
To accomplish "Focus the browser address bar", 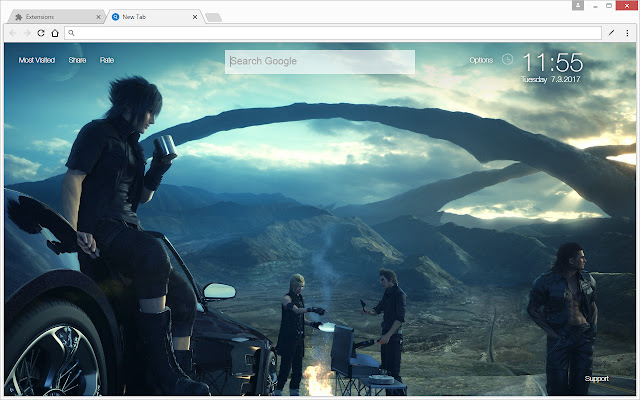I will 333,33.
